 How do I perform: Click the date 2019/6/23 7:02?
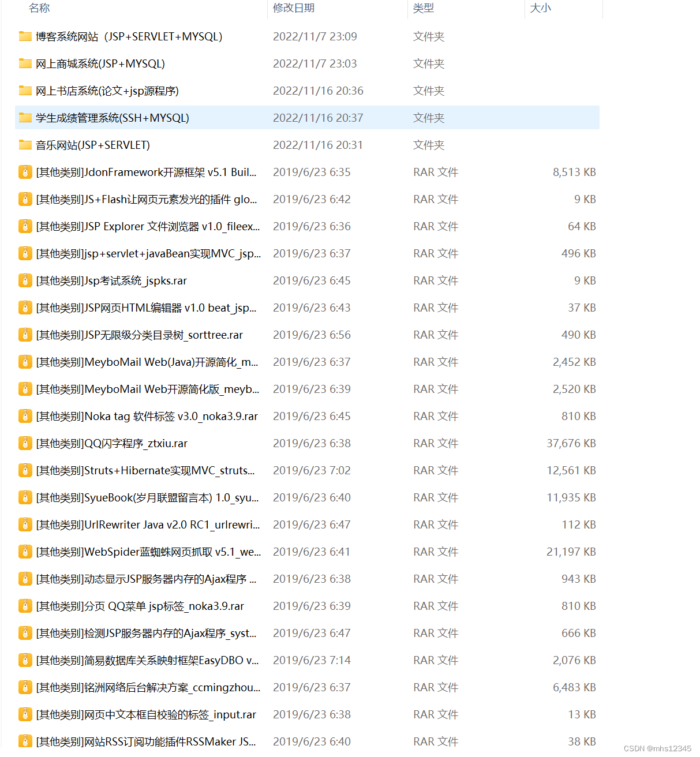312,470
